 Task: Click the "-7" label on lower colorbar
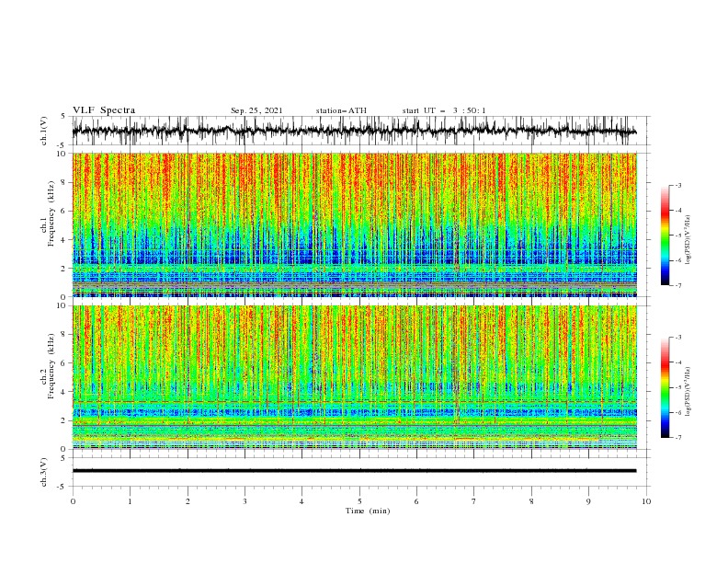(x=678, y=438)
